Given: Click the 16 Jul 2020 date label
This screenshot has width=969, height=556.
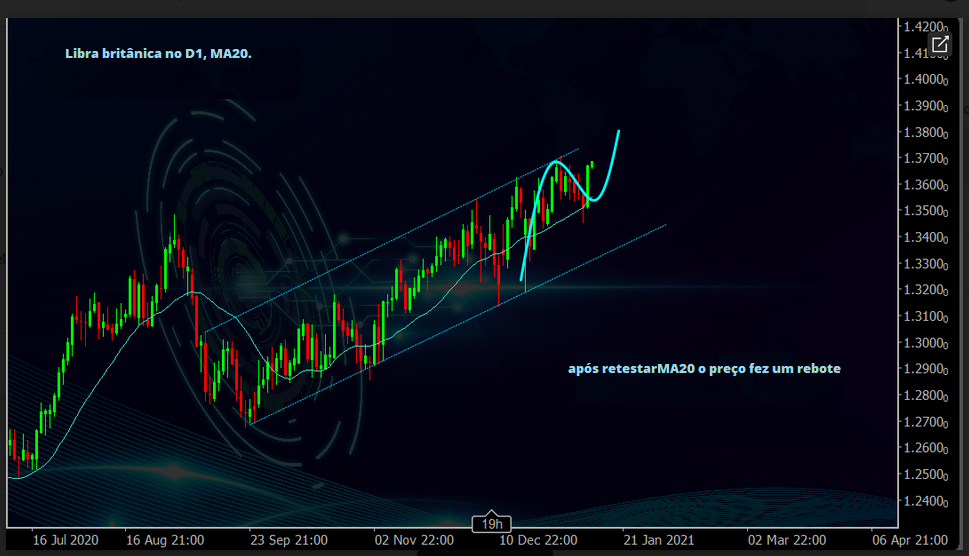Looking at the screenshot, I should (x=66, y=540).
